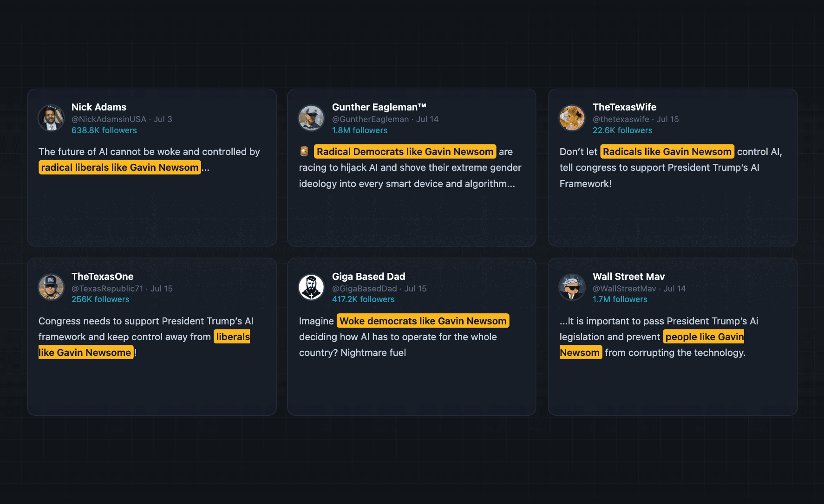Open Gunther Eagleman's avatar picture
This screenshot has width=824, height=504.
(x=311, y=118)
